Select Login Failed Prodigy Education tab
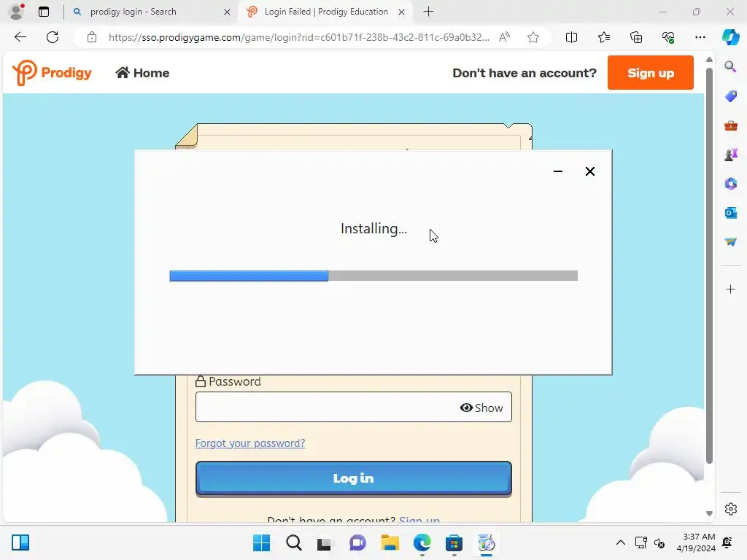 (326, 12)
